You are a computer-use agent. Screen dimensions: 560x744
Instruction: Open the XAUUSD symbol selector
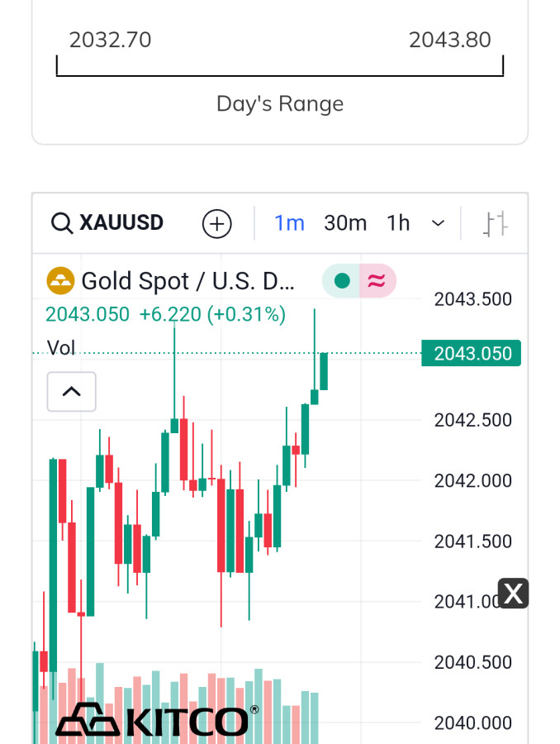point(121,223)
